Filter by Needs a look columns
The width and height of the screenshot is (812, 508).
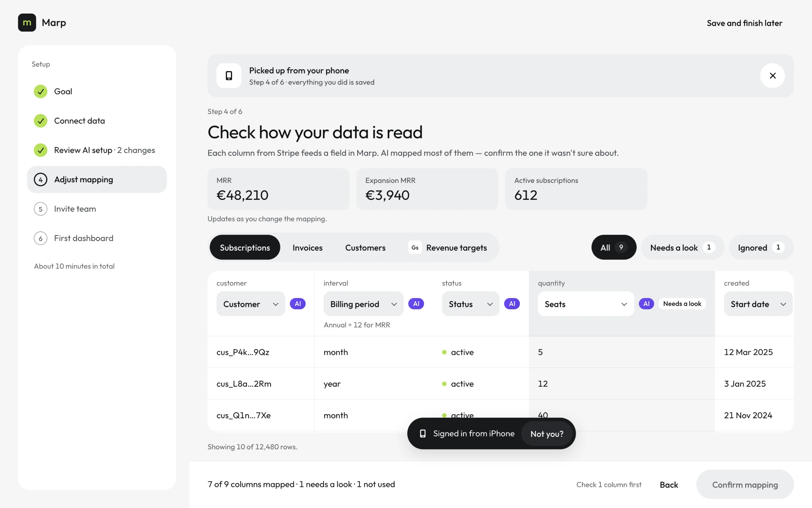(x=682, y=248)
